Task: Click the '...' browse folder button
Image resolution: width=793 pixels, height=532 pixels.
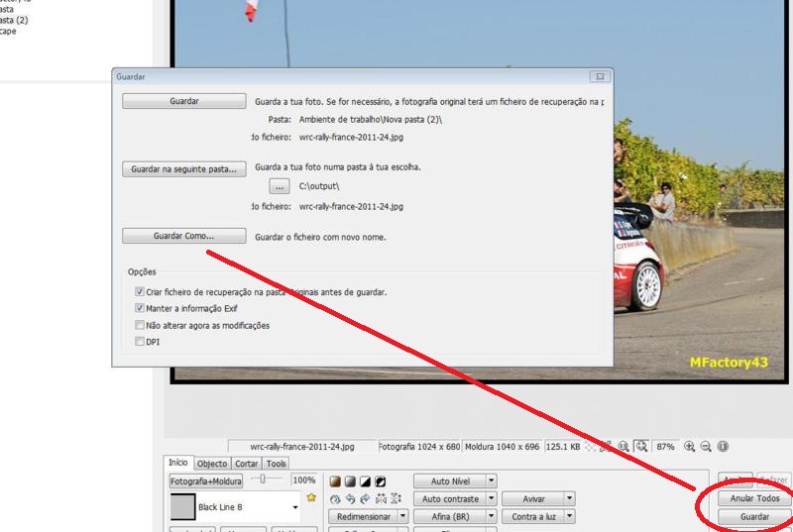Action: coord(280,186)
